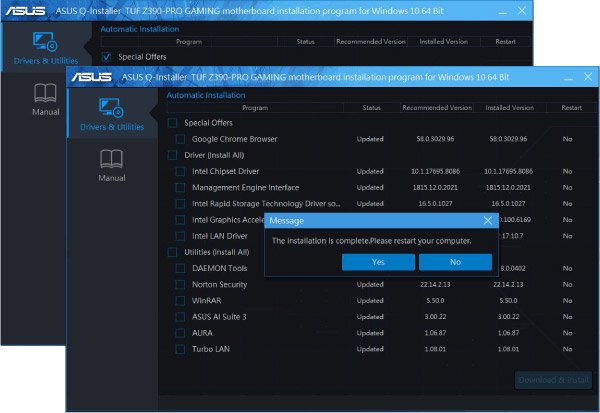
Task: Click Status column header in front window
Action: point(372,108)
